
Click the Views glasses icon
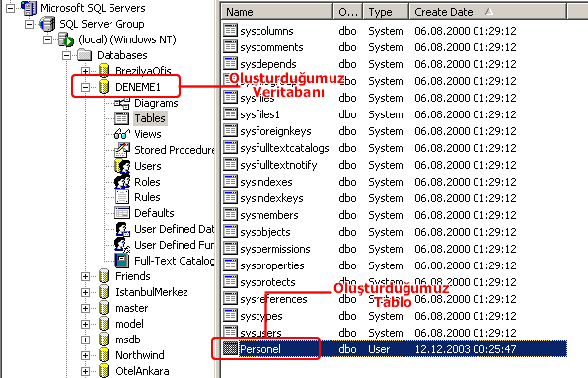[x=122, y=134]
